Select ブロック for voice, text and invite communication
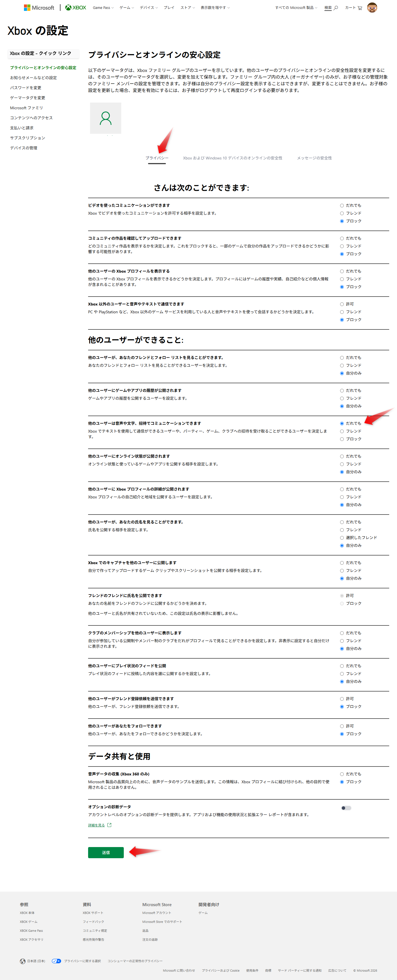 tap(342, 439)
